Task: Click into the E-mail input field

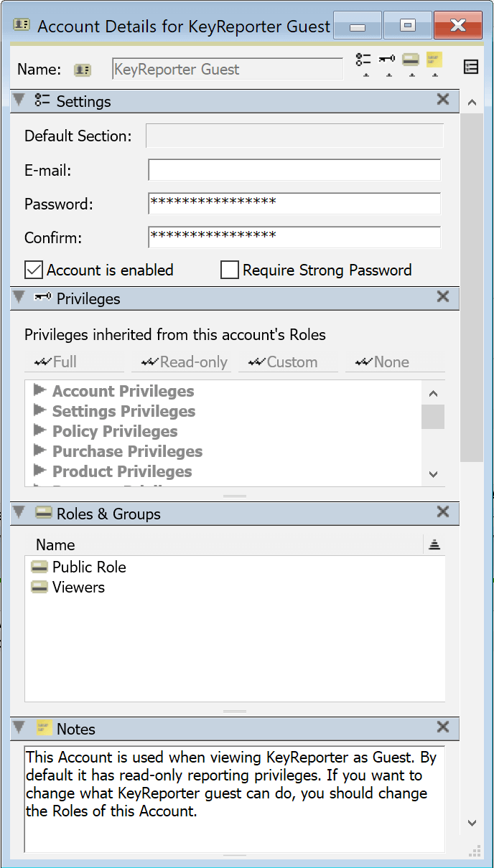Action: pyautogui.click(x=294, y=171)
